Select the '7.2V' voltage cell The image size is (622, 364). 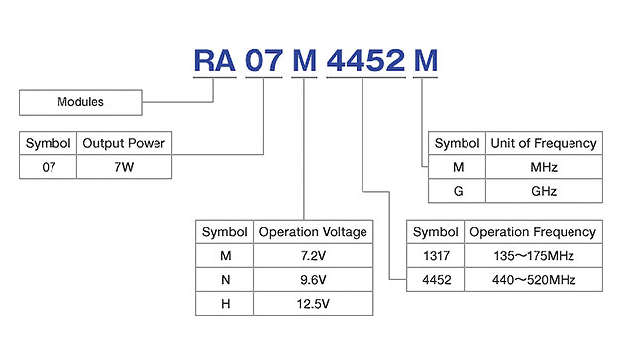pyautogui.click(x=313, y=255)
